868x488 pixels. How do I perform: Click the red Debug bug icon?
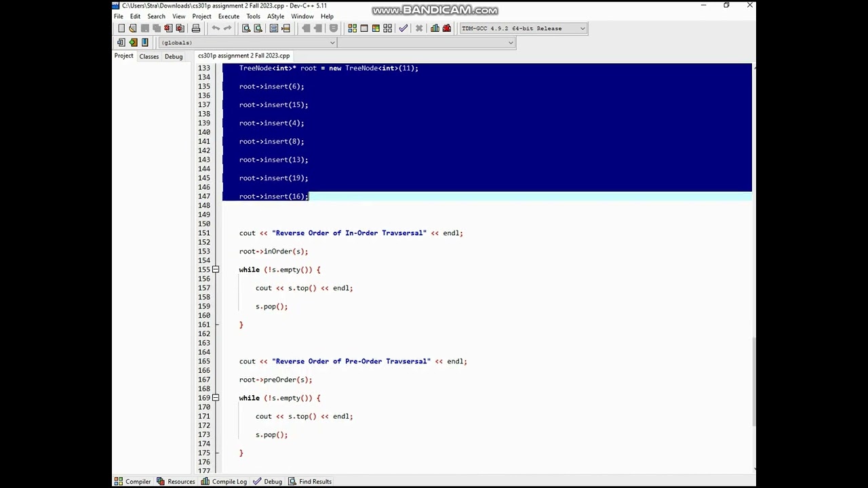coord(447,28)
